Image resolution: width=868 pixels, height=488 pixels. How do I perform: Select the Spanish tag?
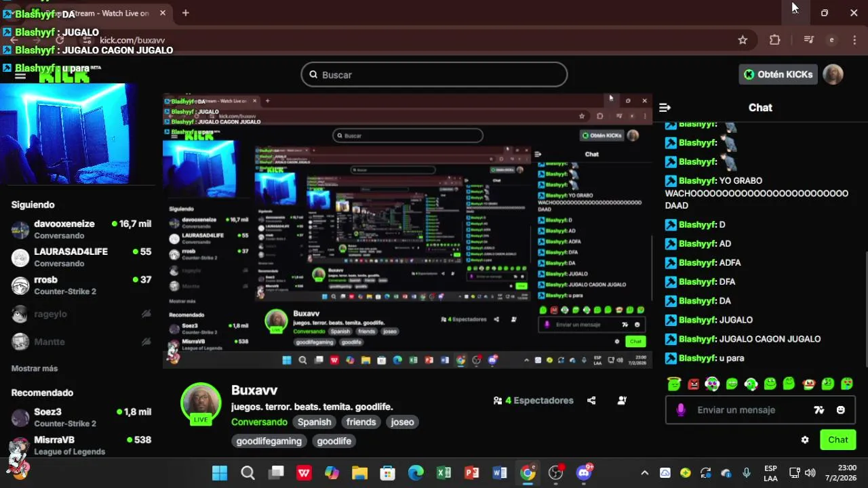pyautogui.click(x=315, y=422)
